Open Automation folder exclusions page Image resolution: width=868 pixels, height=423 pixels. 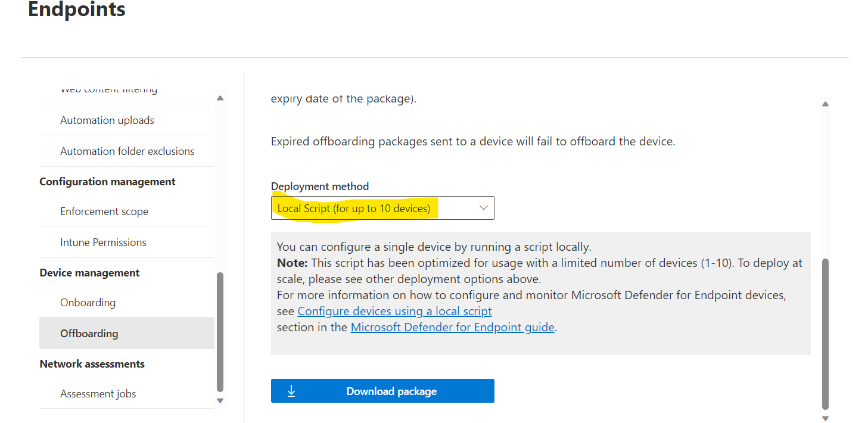(x=127, y=151)
